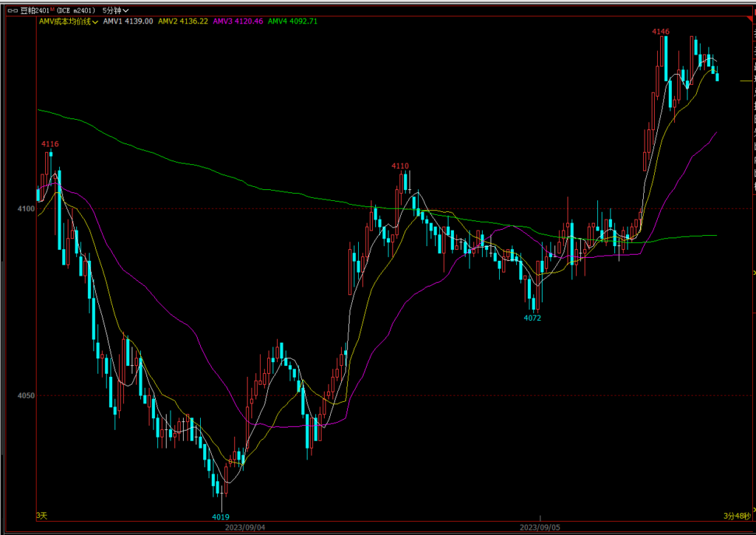Click the link icon beside 豆粕2401
The width and height of the screenshot is (756, 535).
click(14, 10)
